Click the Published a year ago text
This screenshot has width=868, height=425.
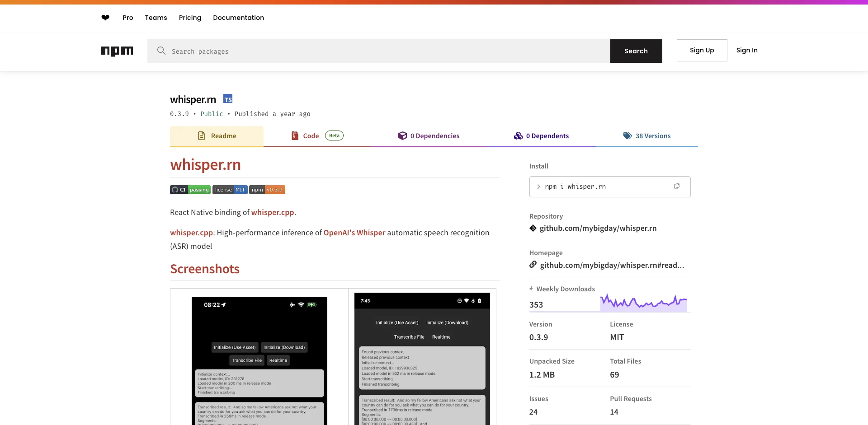pos(273,114)
